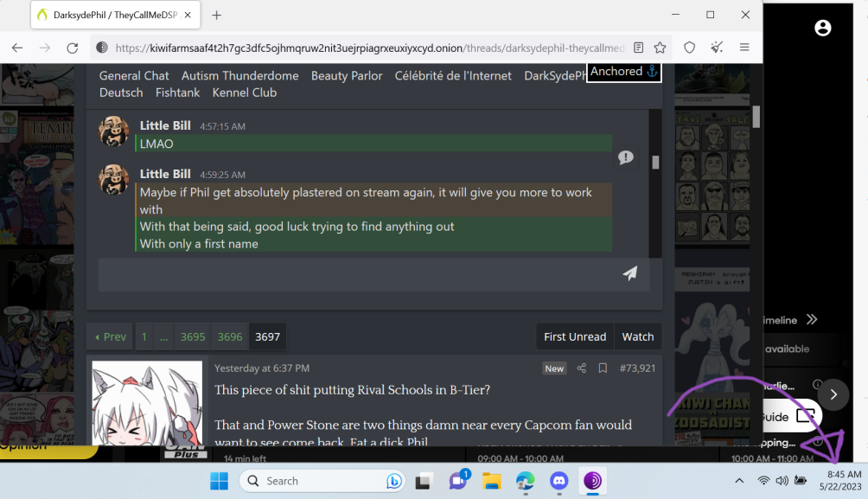Watch this thread

click(638, 336)
